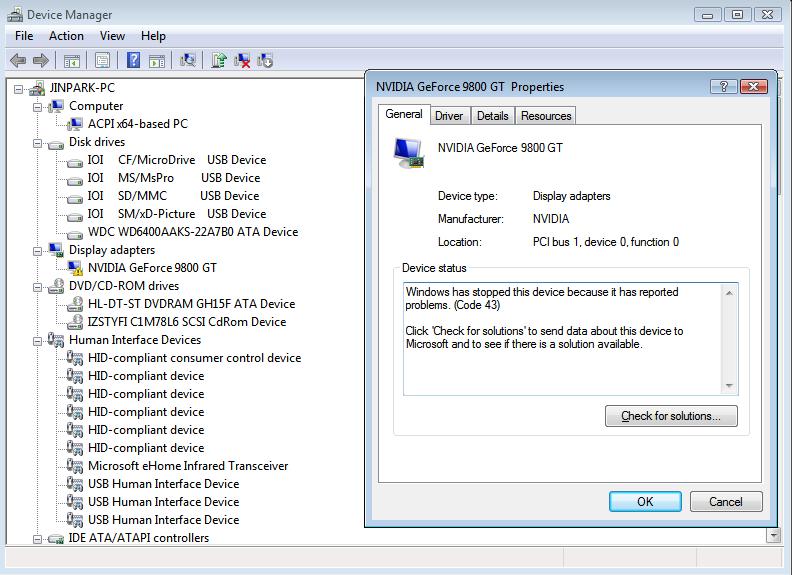Select the first USB Human Interface Device

click(x=164, y=484)
